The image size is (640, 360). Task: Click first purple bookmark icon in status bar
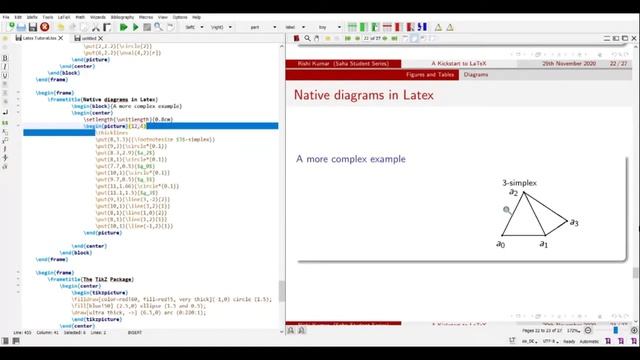click(608, 341)
